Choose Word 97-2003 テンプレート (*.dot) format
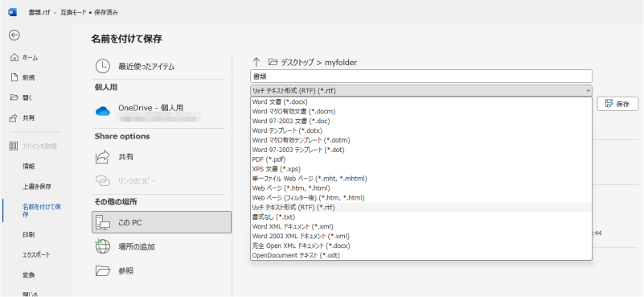 tap(421, 150)
